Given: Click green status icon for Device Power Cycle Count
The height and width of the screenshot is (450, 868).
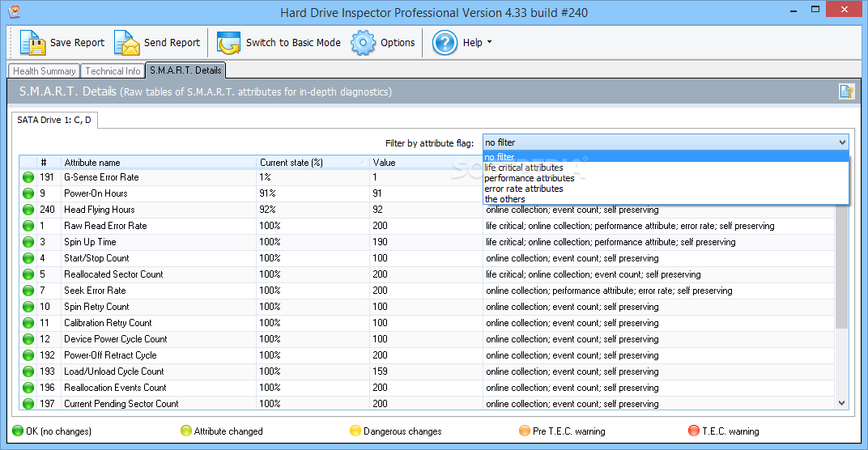Looking at the screenshot, I should pyautogui.click(x=28, y=339).
